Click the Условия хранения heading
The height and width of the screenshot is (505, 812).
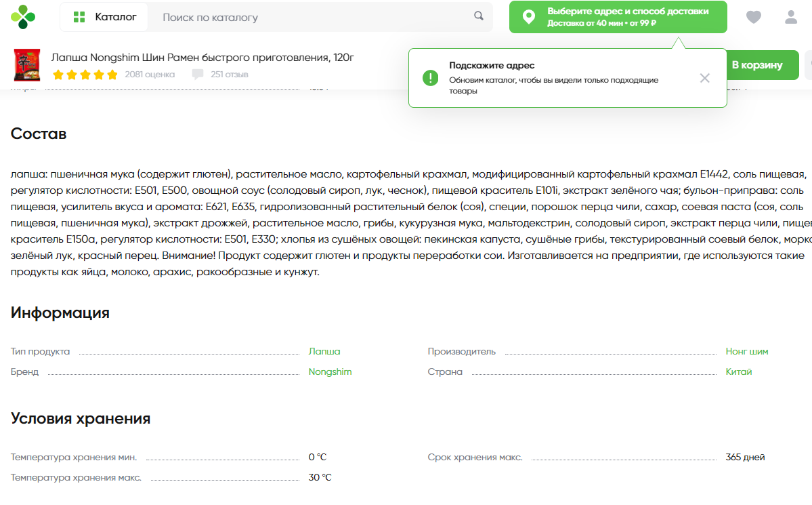tap(81, 418)
